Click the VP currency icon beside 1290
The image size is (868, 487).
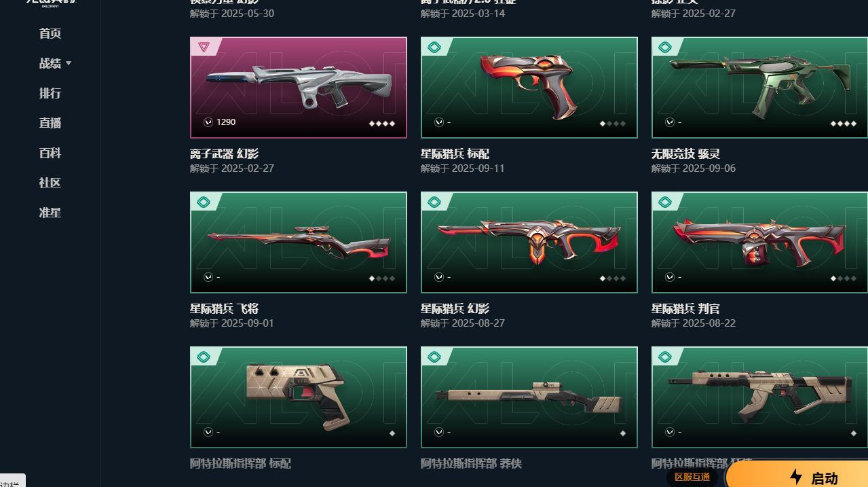pyautogui.click(x=208, y=122)
